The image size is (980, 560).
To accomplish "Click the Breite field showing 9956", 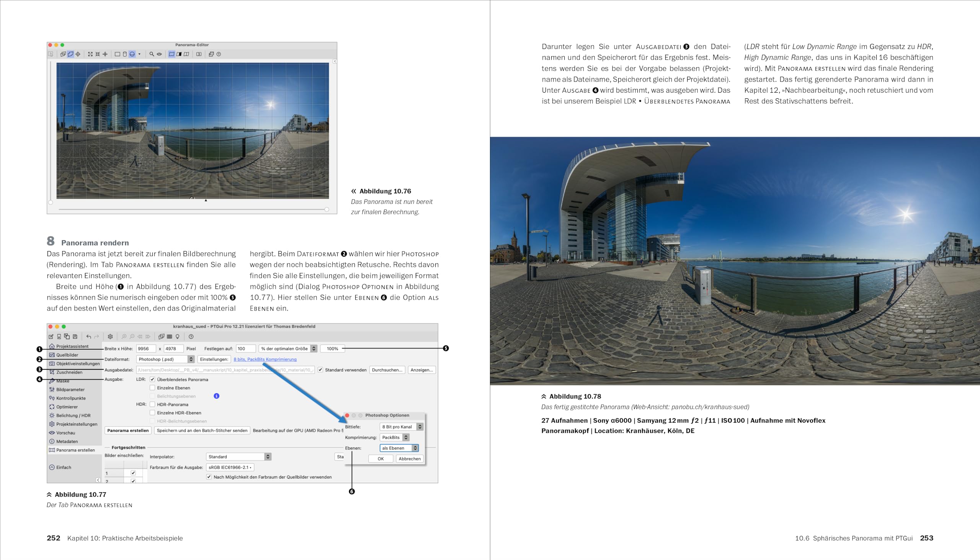I will pyautogui.click(x=146, y=348).
